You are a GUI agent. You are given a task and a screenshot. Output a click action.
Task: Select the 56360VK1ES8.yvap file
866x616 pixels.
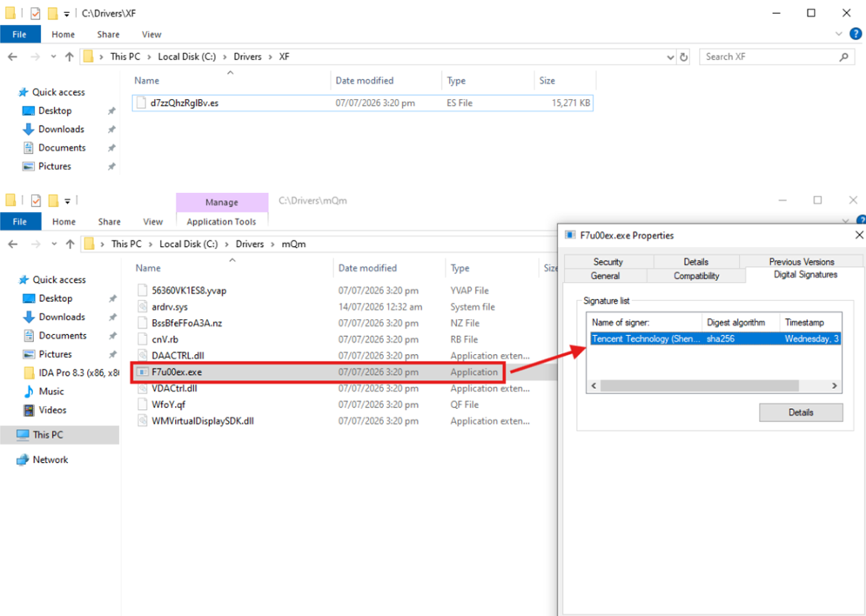(189, 291)
